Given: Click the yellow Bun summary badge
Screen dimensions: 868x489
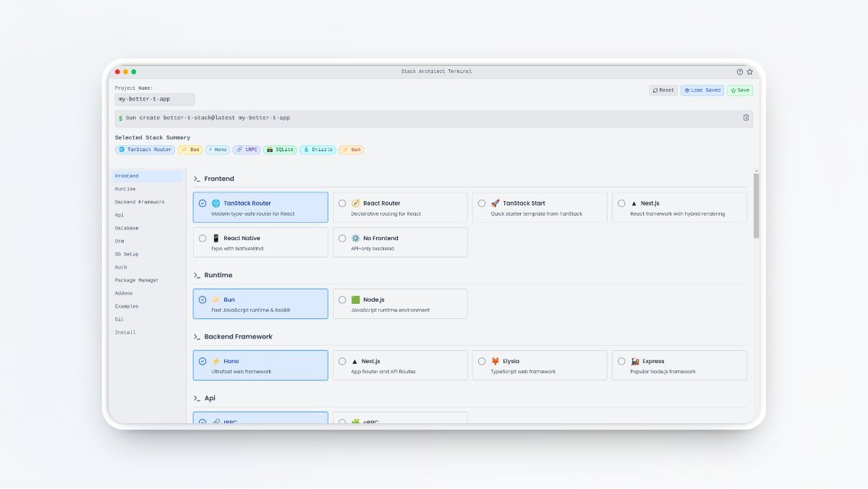Looking at the screenshot, I should [190, 150].
